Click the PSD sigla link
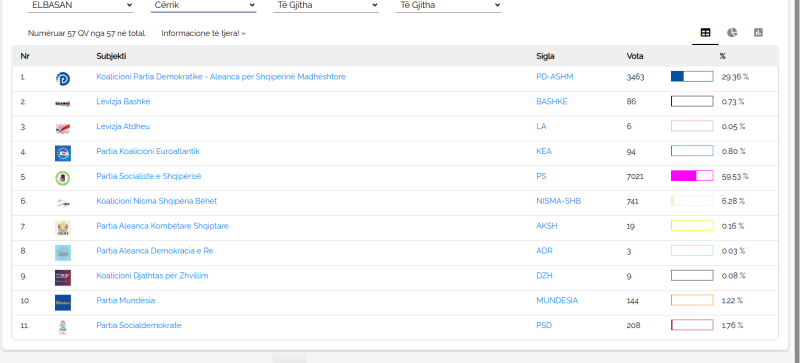Image resolution: width=800 pixels, height=363 pixels. 544,326
